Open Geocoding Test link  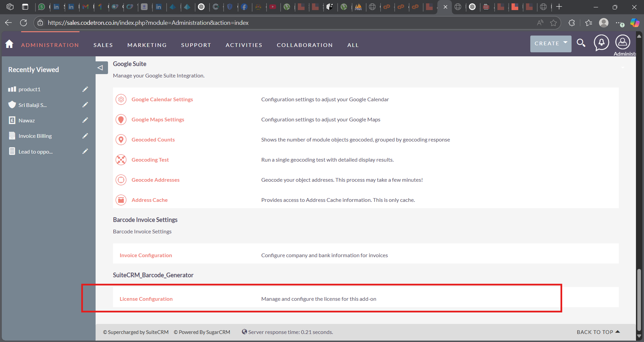coord(150,160)
